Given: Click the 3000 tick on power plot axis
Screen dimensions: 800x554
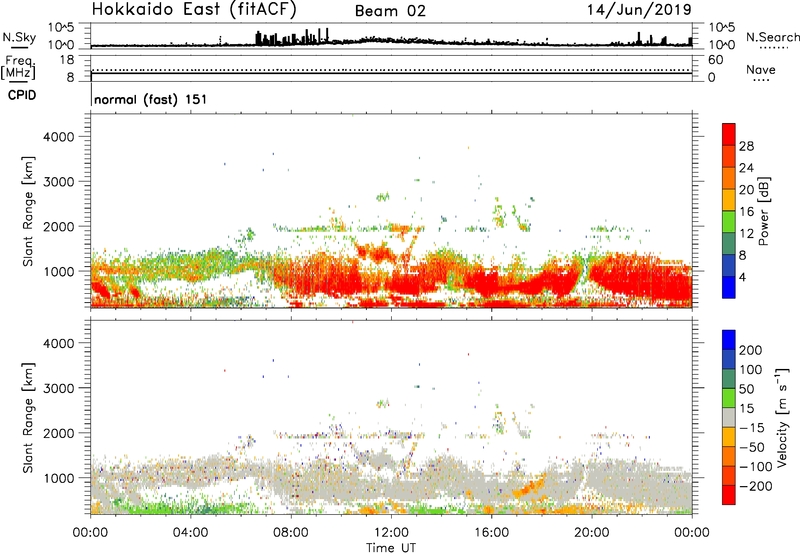Looking at the screenshot, I should coord(59,182).
